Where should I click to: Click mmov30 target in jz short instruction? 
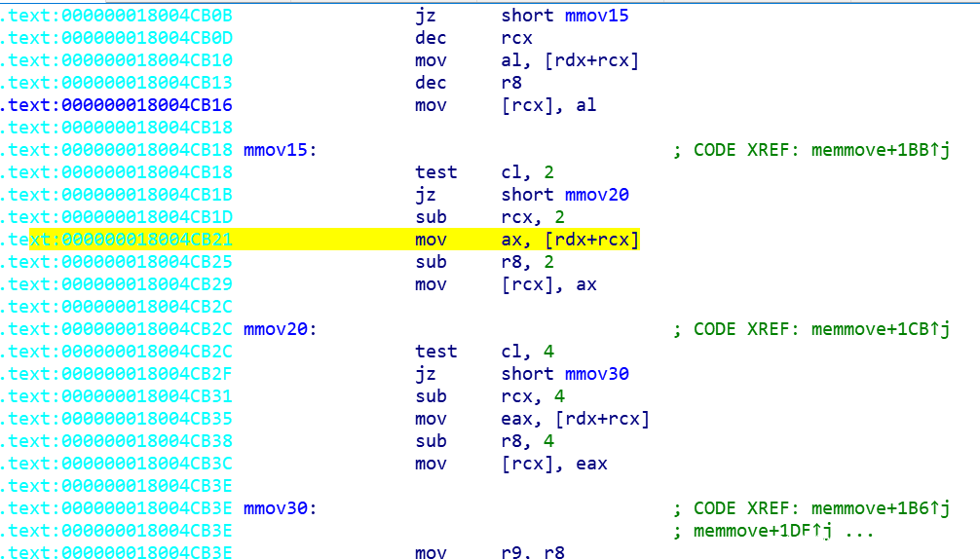click(x=592, y=374)
